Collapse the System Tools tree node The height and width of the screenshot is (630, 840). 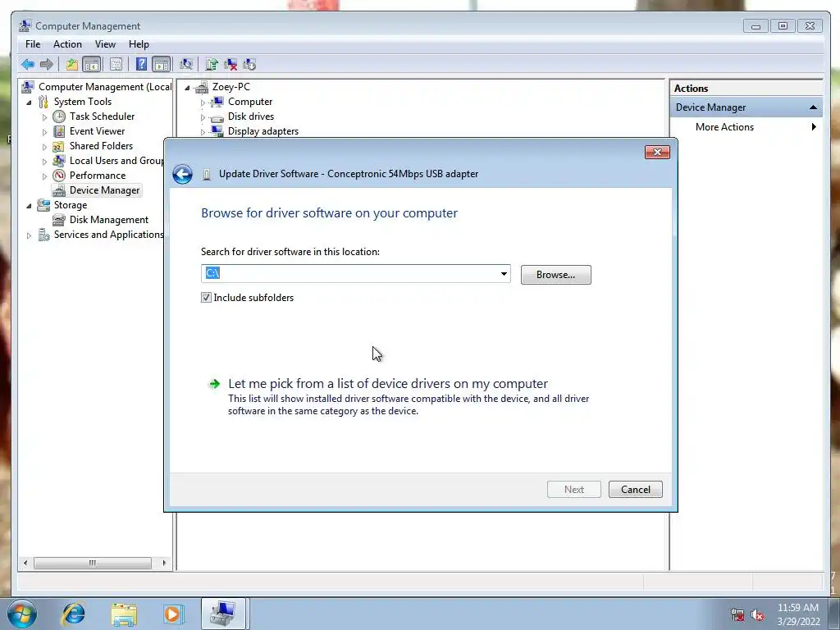[x=29, y=103]
